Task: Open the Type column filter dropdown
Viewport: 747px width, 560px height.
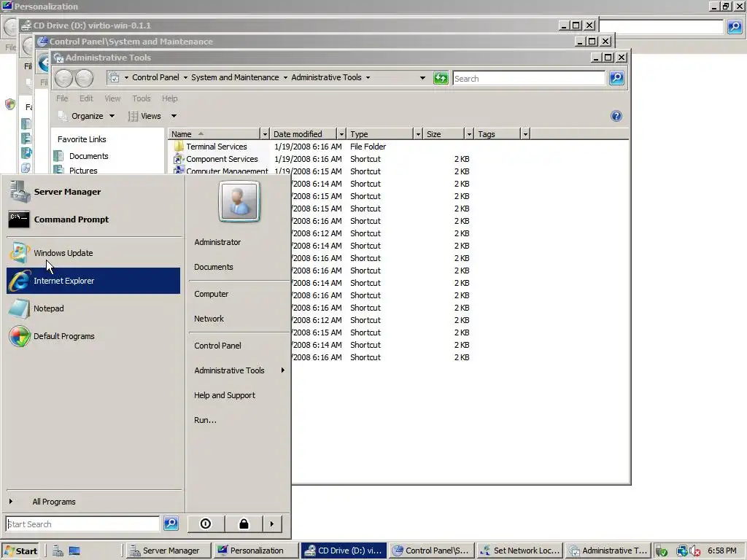Action: [x=418, y=134]
